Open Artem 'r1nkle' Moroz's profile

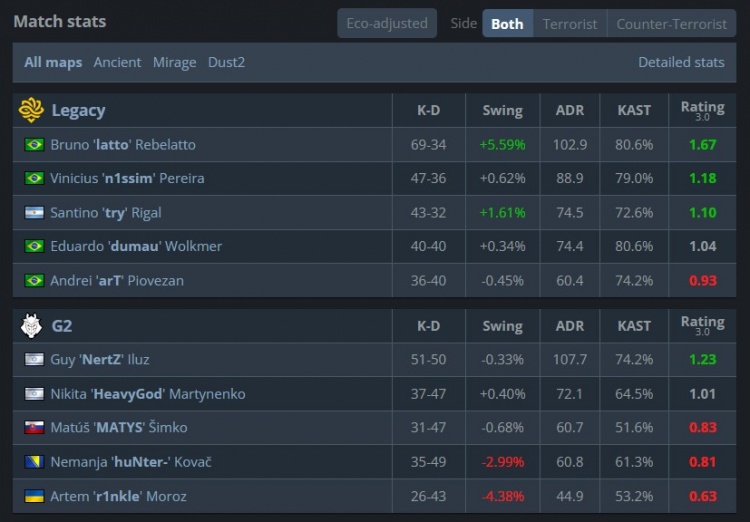coord(119,496)
